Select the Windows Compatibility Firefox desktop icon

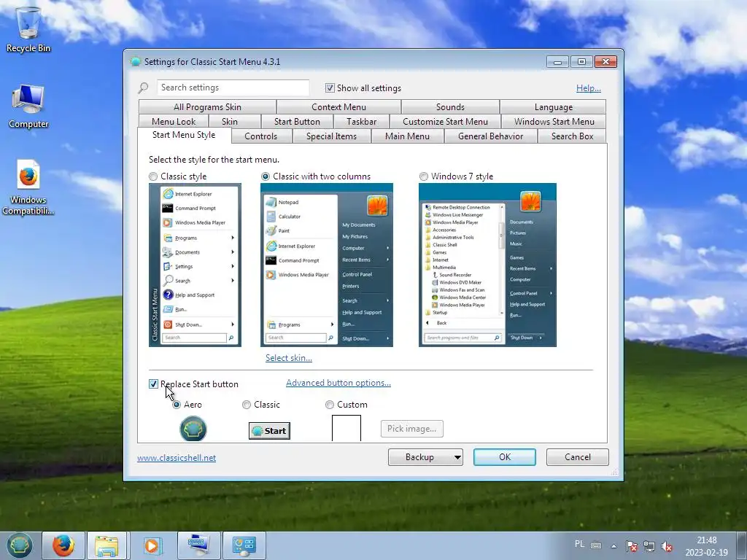[28, 187]
